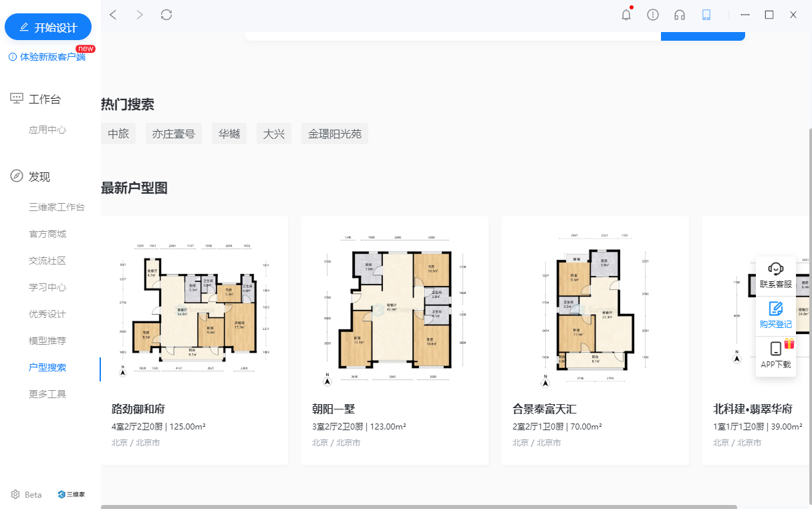This screenshot has height=509, width=812.
Task: Go back with the left arrow icon
Action: (113, 15)
